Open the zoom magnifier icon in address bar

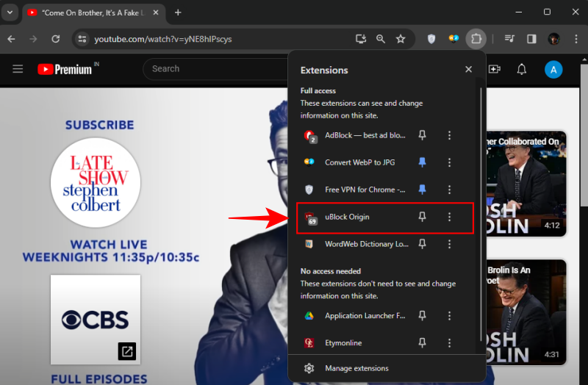tap(381, 39)
